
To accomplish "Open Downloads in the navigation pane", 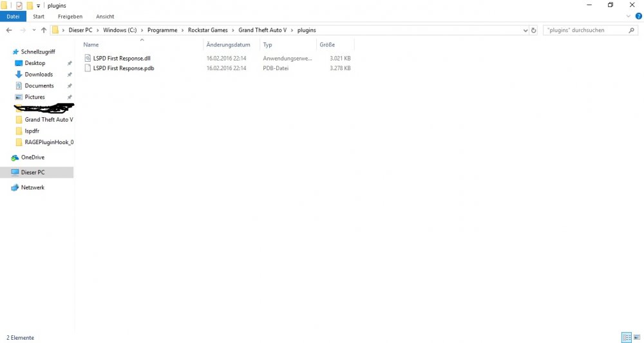I will pyautogui.click(x=39, y=74).
